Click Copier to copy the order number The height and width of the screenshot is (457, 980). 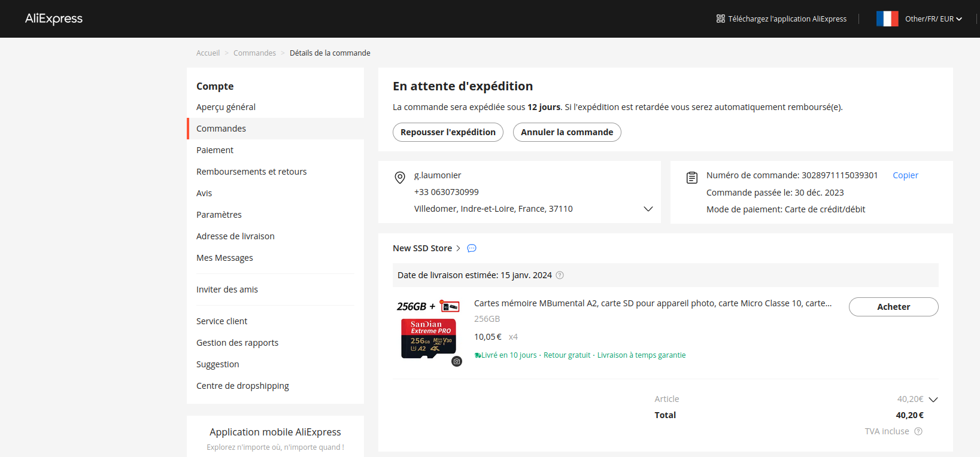(905, 175)
